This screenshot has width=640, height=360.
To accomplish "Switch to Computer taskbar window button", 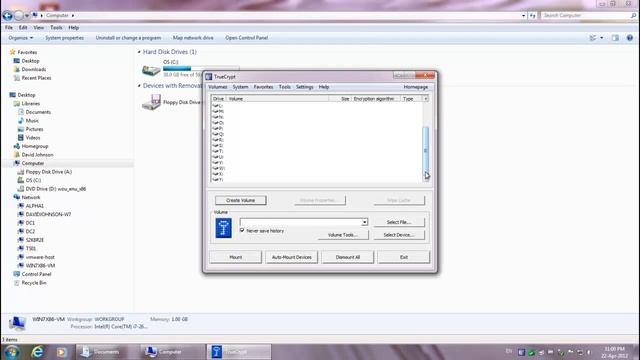I will pos(173,351).
